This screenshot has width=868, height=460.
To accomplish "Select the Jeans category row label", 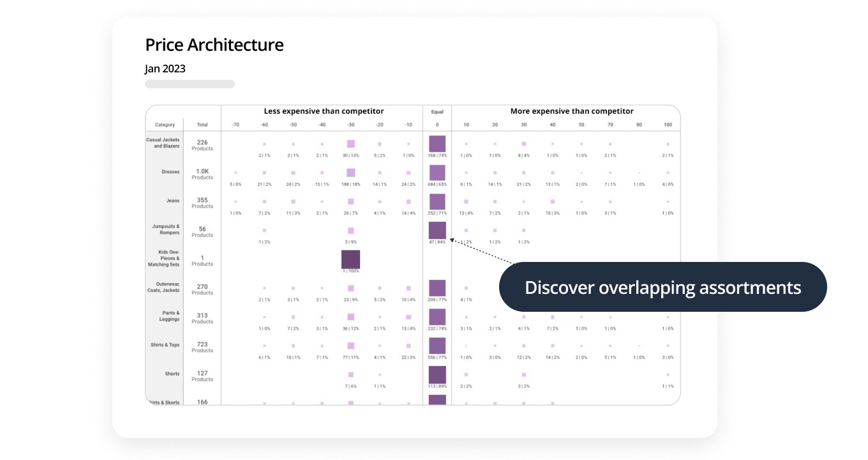I will (x=173, y=201).
